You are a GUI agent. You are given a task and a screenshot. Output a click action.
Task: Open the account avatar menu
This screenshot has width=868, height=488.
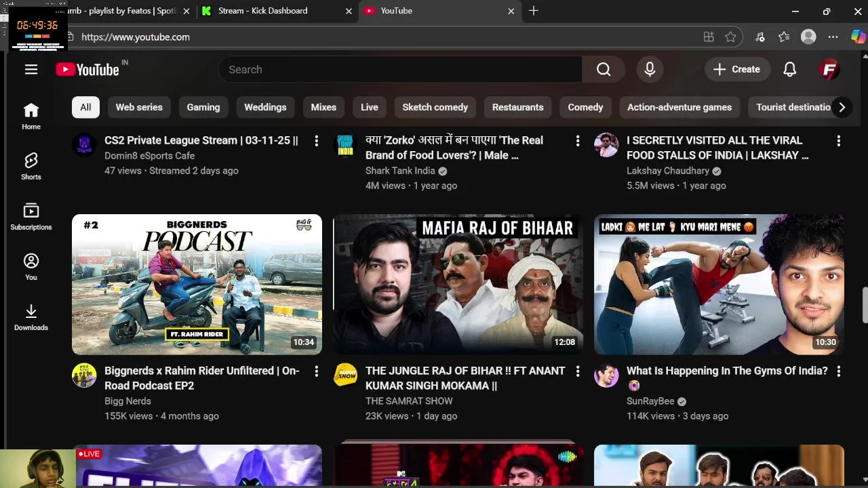click(829, 69)
